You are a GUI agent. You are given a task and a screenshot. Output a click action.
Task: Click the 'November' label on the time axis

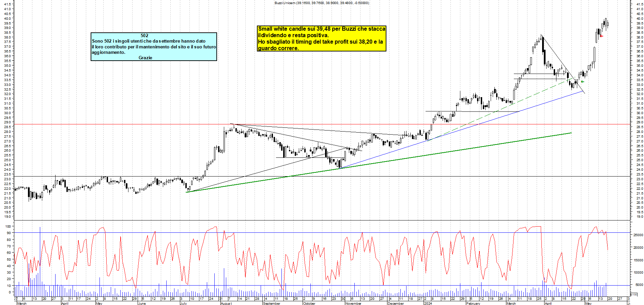click(353, 303)
